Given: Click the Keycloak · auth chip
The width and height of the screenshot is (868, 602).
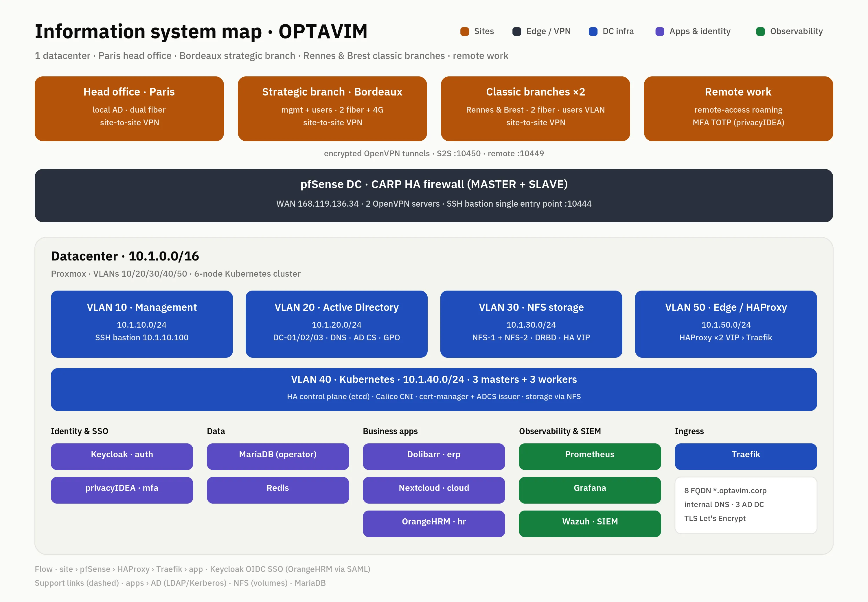Looking at the screenshot, I should point(122,456).
